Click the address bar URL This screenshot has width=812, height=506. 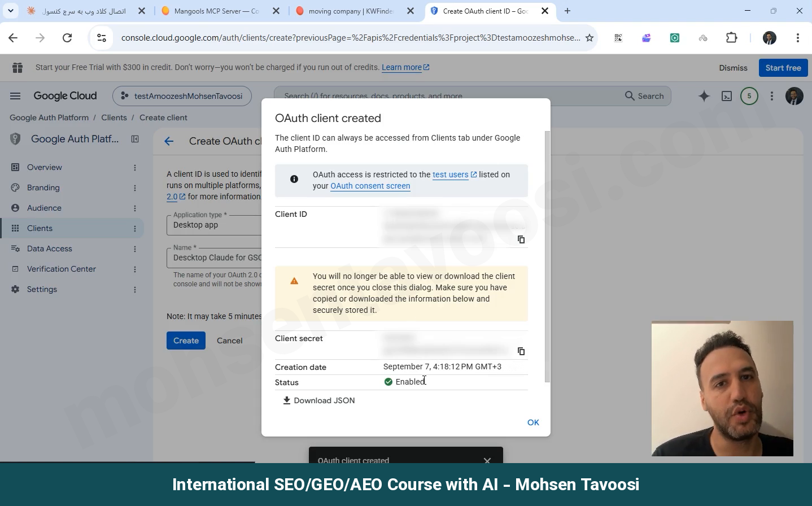[350, 38]
